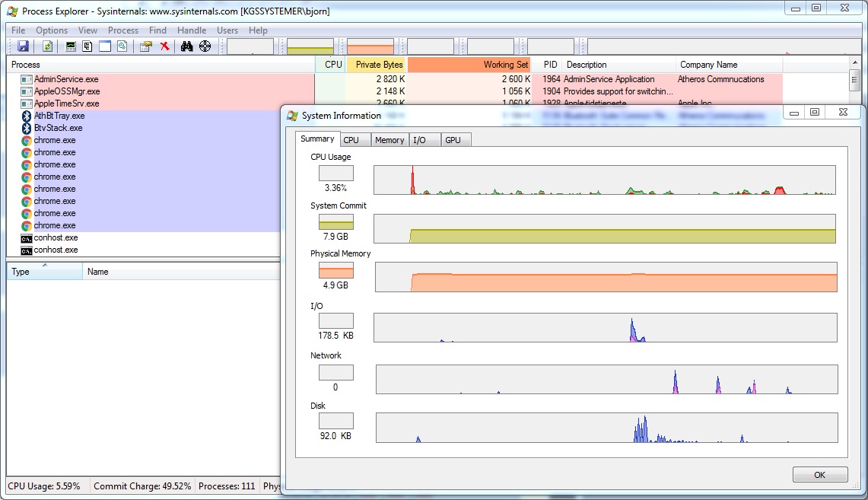Switch to the Memory tab
Image resolution: width=868 pixels, height=500 pixels.
click(x=389, y=140)
